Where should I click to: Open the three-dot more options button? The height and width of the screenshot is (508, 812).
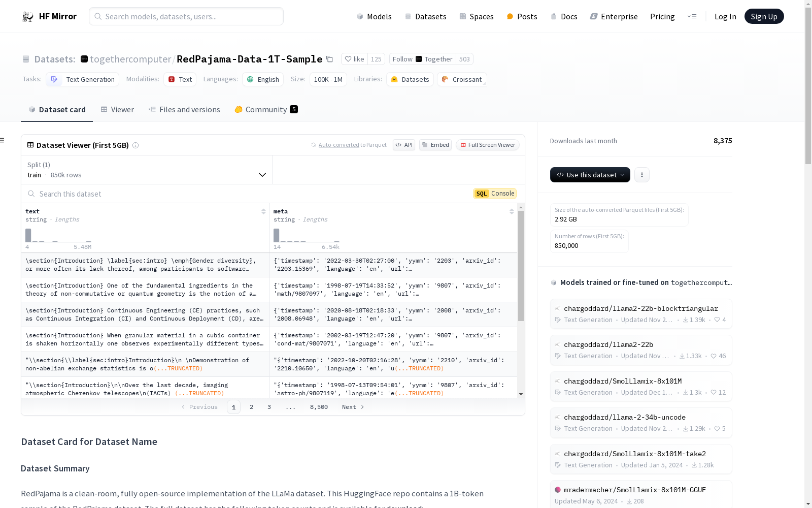click(642, 175)
